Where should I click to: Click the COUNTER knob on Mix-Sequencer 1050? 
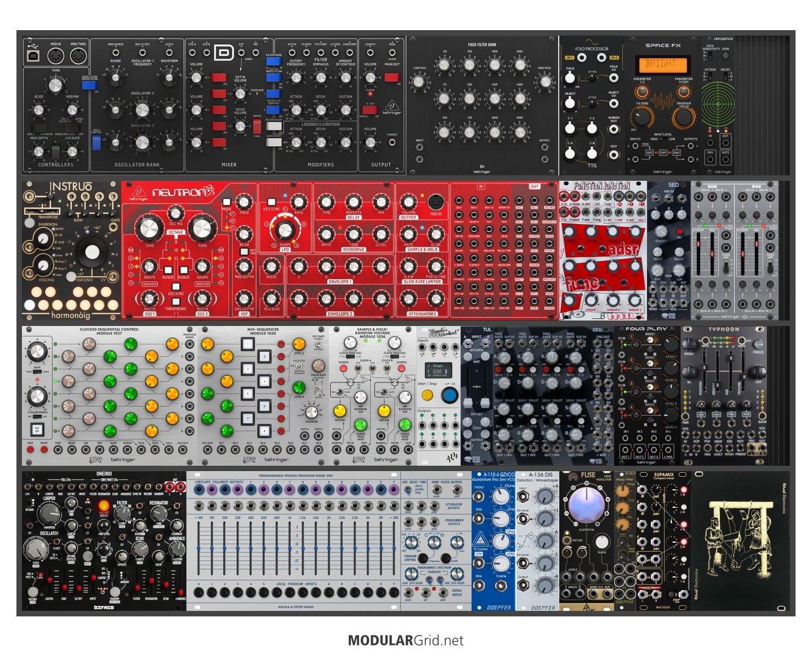coord(311,412)
